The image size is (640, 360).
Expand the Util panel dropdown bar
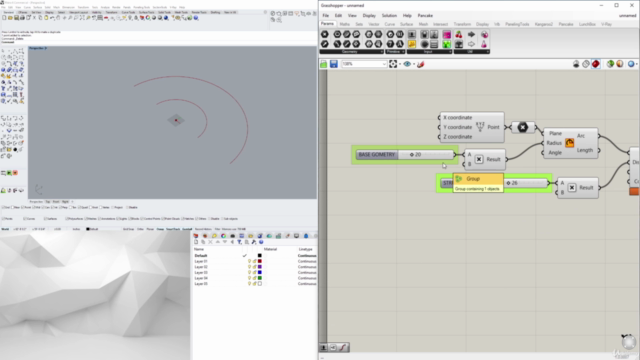pos(471,52)
